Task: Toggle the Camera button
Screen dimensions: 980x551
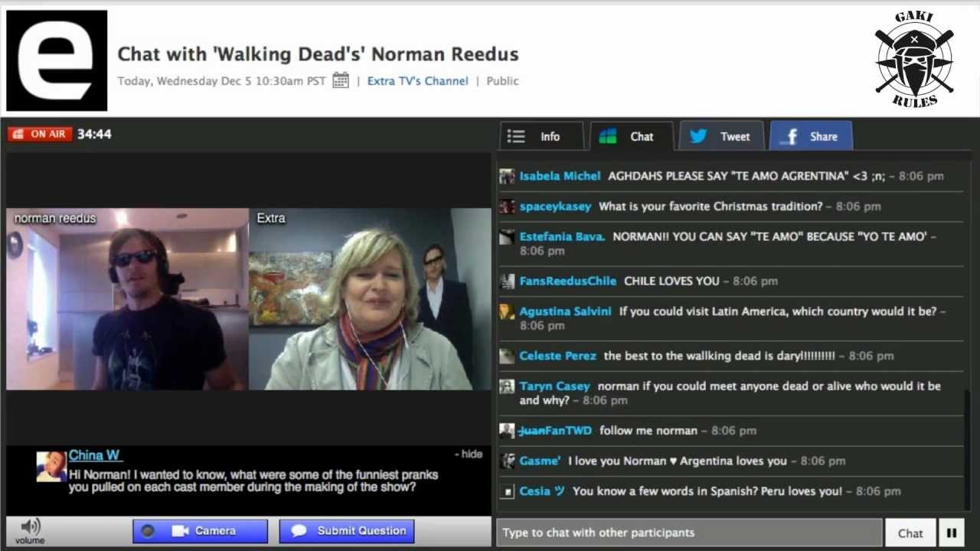Action: click(201, 531)
